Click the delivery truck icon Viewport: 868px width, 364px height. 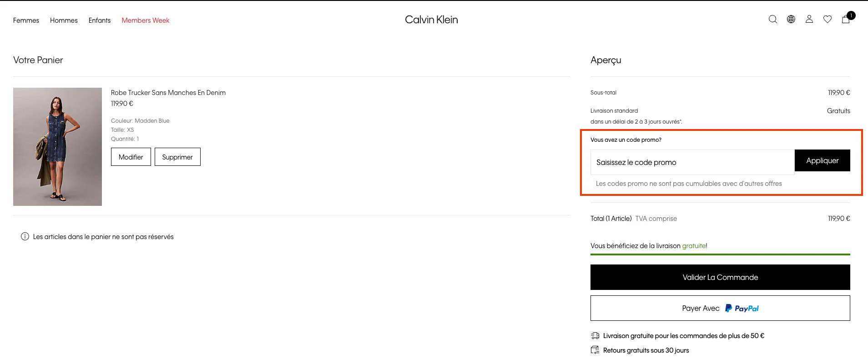[x=595, y=336]
